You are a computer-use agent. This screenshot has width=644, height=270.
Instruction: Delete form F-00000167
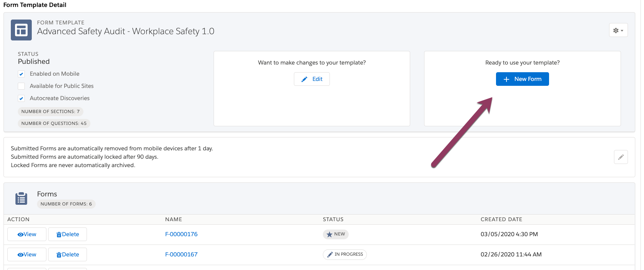pyautogui.click(x=68, y=255)
